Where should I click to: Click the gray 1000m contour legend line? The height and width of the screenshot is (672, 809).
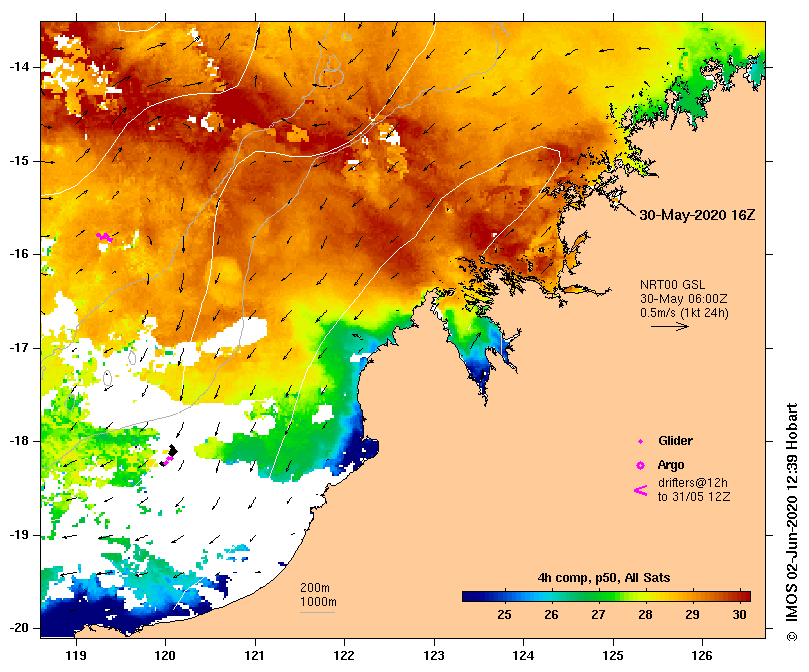coord(317,613)
